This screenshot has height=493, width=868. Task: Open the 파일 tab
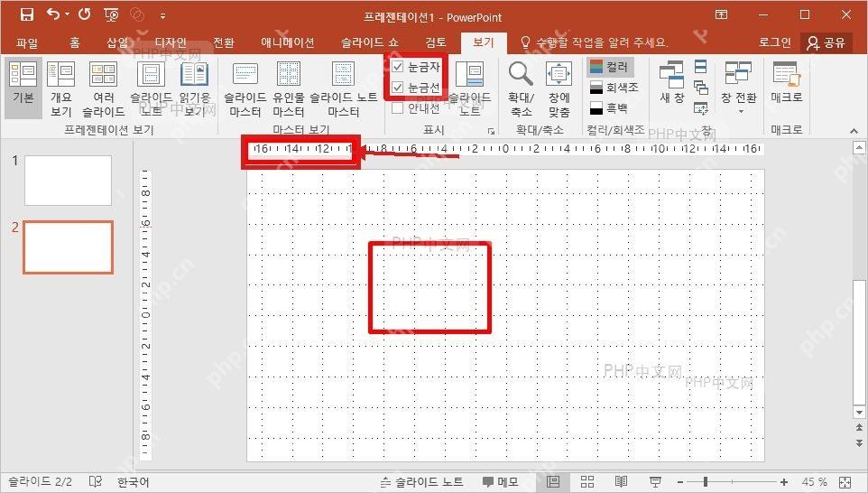point(26,42)
